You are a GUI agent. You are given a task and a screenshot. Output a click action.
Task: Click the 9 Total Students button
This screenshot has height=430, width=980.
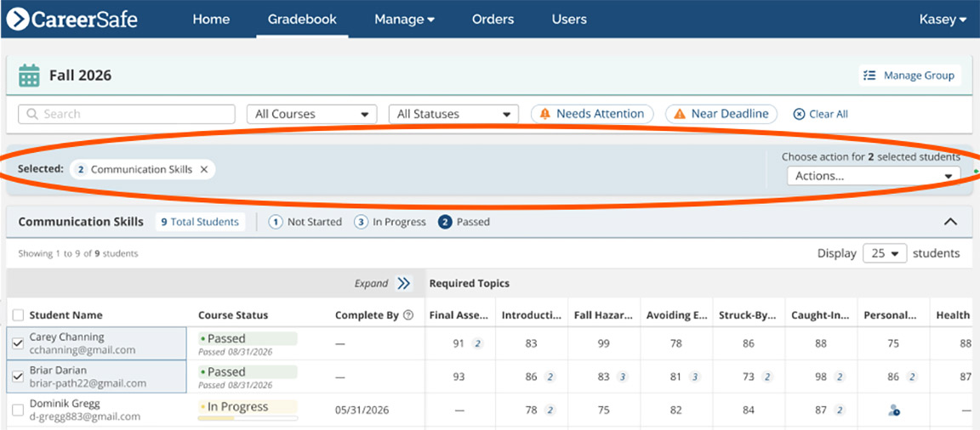click(x=200, y=222)
